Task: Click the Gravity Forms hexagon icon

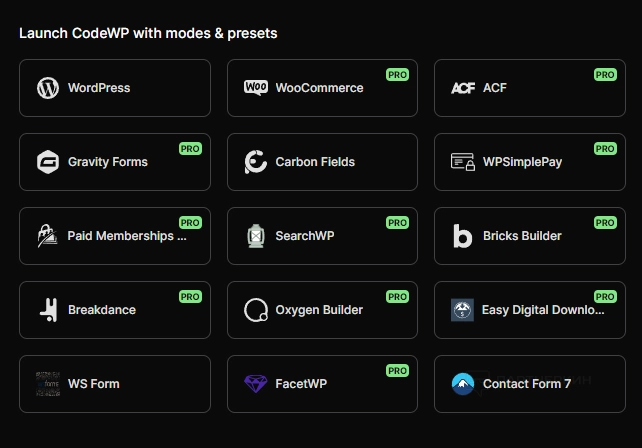Action: tap(48, 162)
